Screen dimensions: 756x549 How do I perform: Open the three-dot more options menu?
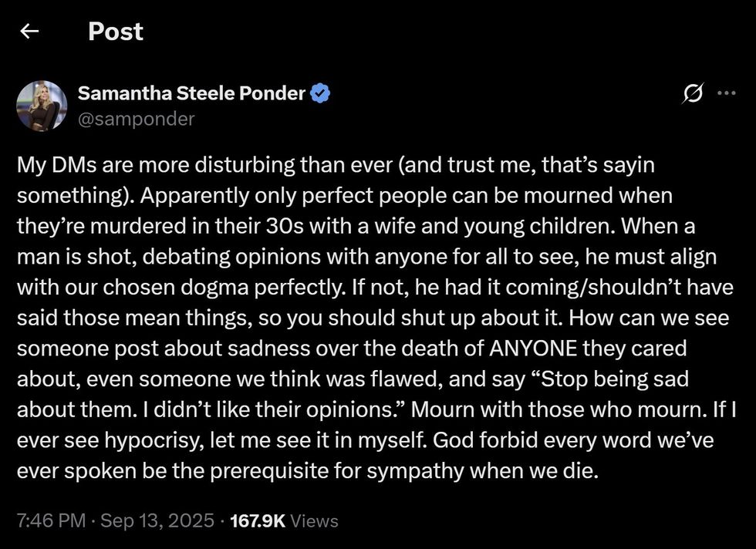[x=726, y=94]
